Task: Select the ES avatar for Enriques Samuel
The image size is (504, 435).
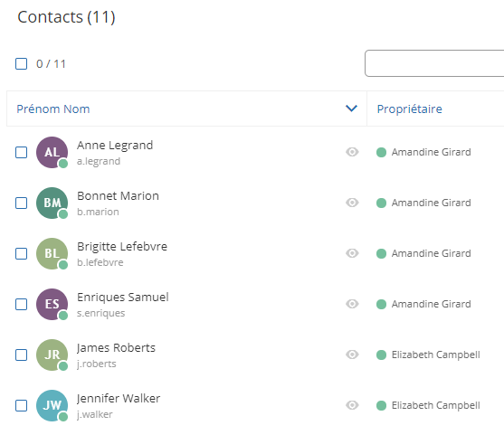Action: tap(52, 304)
